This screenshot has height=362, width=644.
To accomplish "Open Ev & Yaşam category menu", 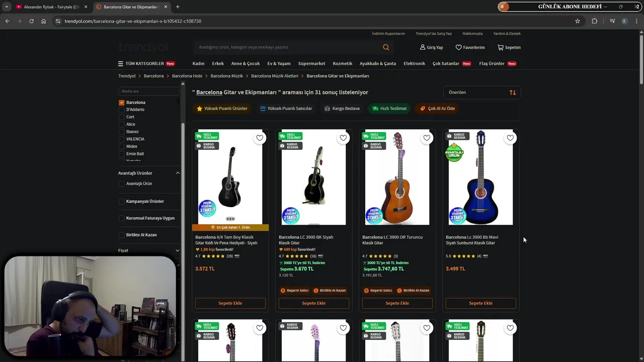I will [x=279, y=64].
